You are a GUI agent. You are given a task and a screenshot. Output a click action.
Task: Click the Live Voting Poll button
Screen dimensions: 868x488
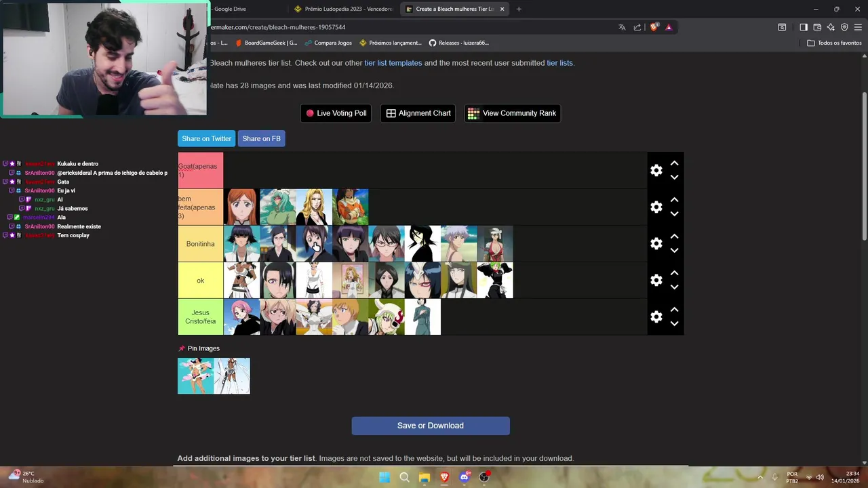click(x=336, y=113)
